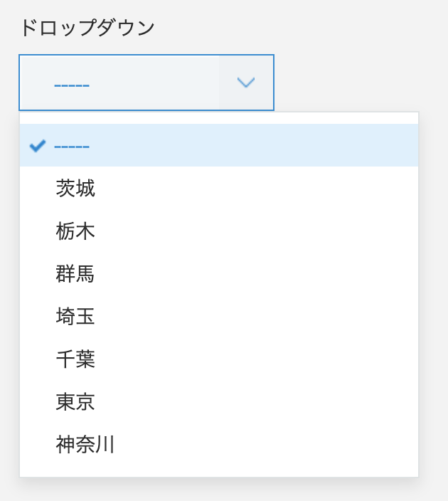Choose the 埼玉 option
This screenshot has height=501, width=448.
pos(75,317)
